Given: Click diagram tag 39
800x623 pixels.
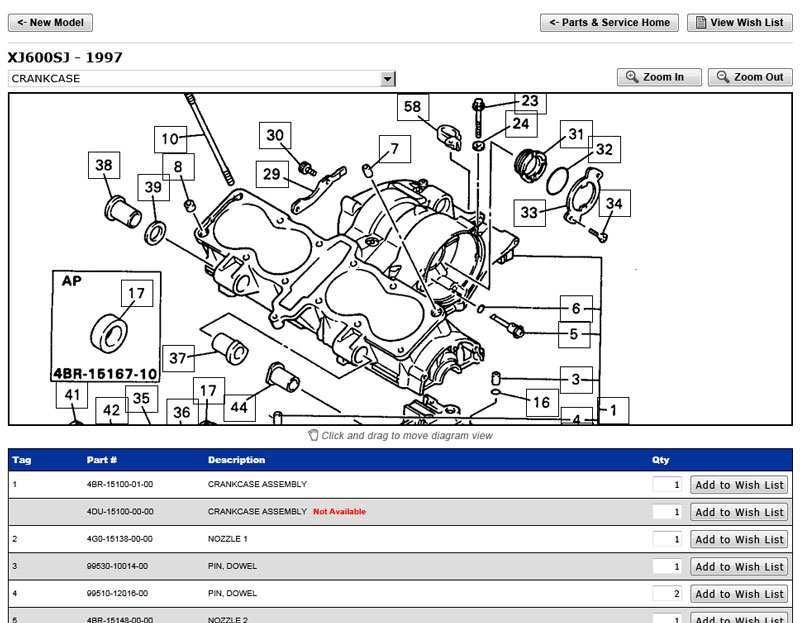Looking at the screenshot, I should (154, 187).
